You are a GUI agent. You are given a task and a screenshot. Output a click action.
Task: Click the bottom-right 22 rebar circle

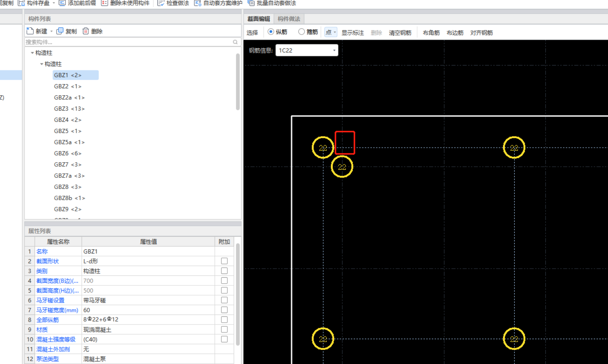[x=514, y=339]
